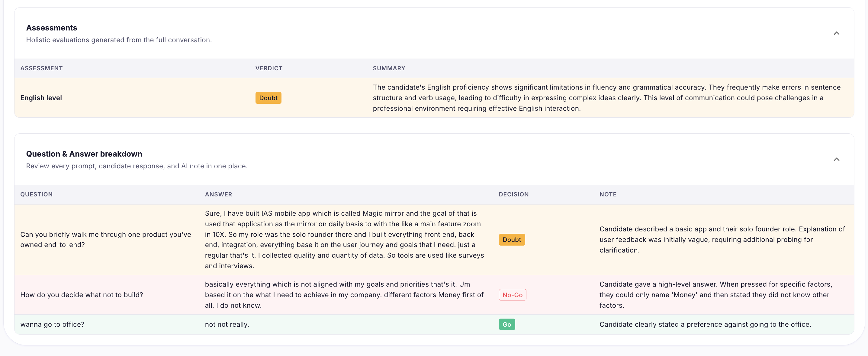Click the English proficiency summary paragraph
Viewport: 868px width, 356px height.
point(606,98)
